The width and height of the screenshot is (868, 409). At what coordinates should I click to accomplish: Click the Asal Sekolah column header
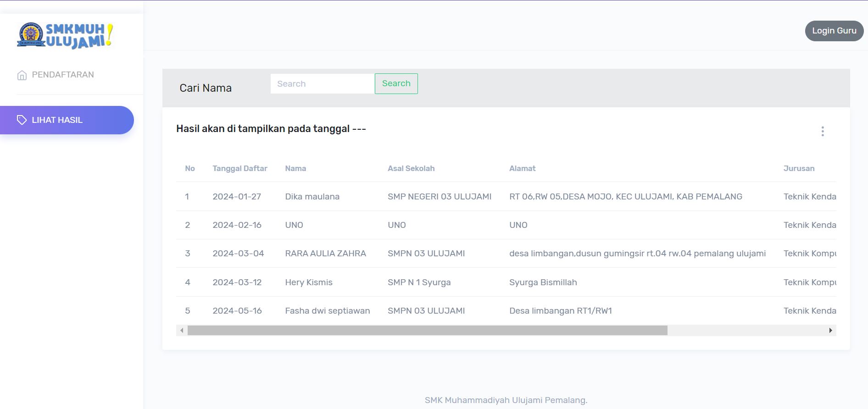(x=411, y=168)
